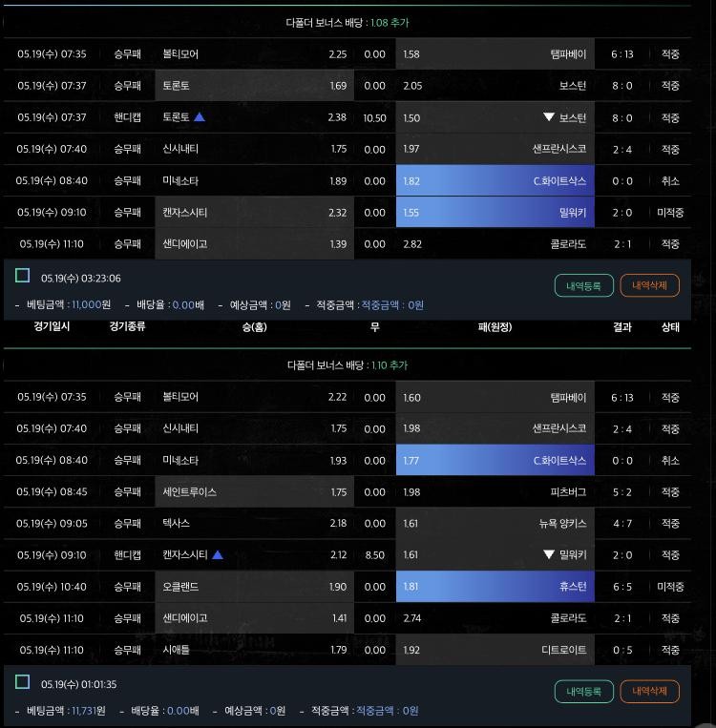Image resolution: width=716 pixels, height=728 pixels.
Task: Click the white down-triangle beside 밀워키 handicap
Action: pos(549,554)
